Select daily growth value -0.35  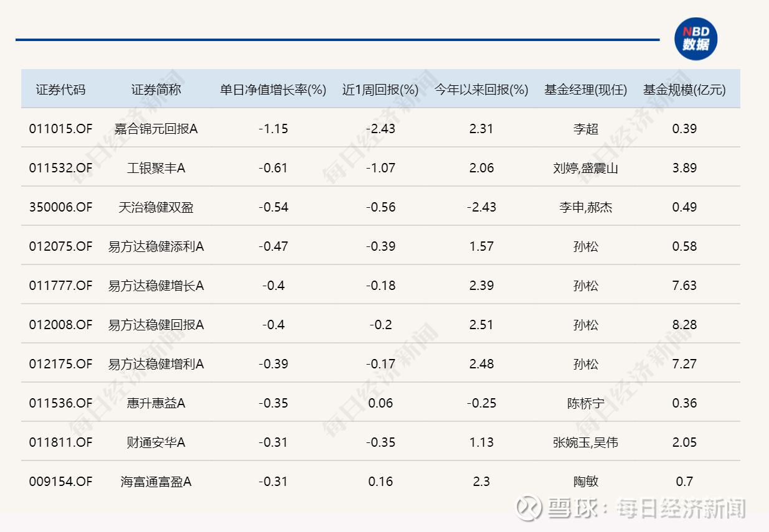[x=273, y=403]
